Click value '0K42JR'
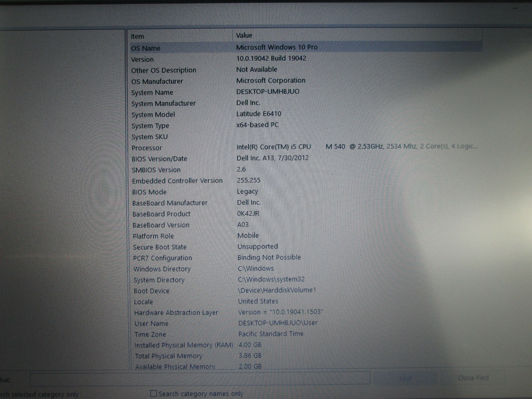 [x=248, y=213]
